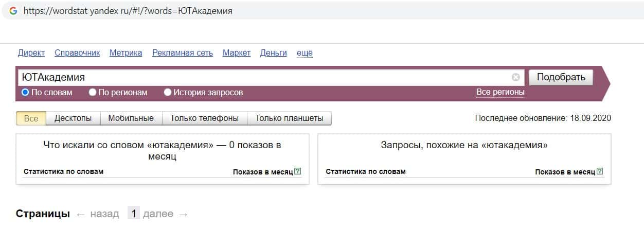Click help icon in left statistics panel
This screenshot has height=229, width=644.
297,171
